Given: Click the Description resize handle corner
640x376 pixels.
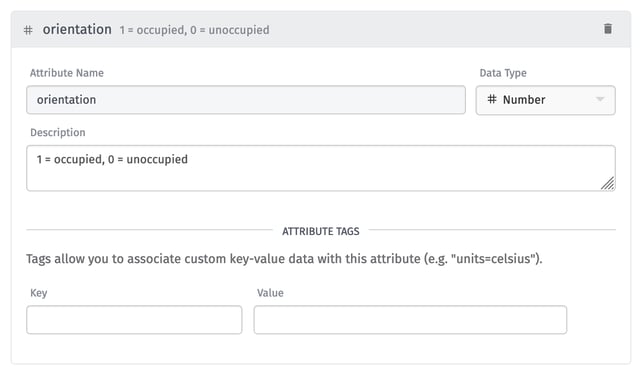Looking at the screenshot, I should [607, 183].
